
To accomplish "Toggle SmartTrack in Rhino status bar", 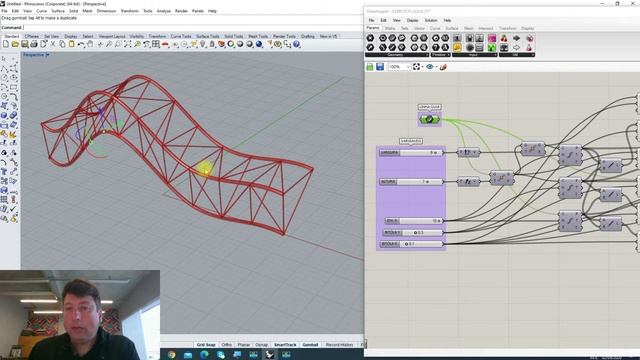I will click(285, 345).
